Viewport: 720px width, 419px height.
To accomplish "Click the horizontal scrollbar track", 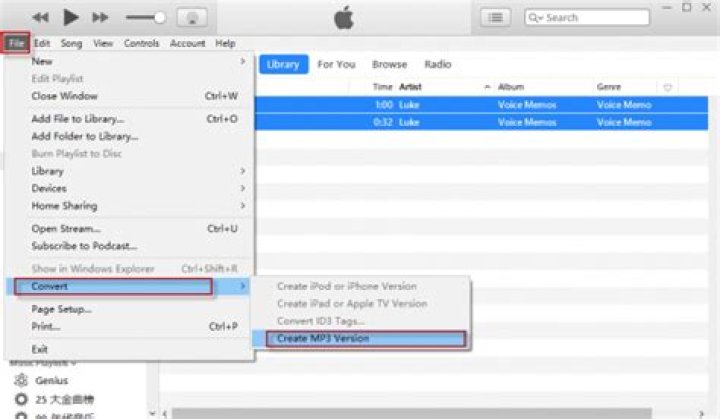I will point(411,413).
